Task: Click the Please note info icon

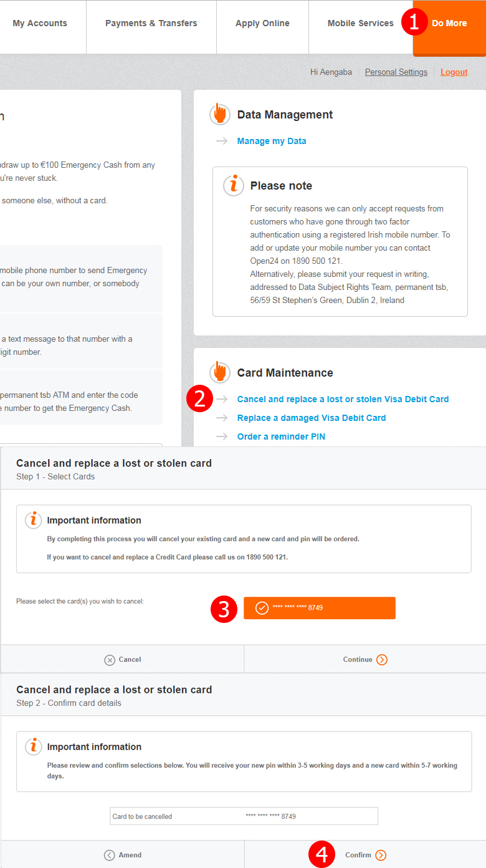Action: 234,185
